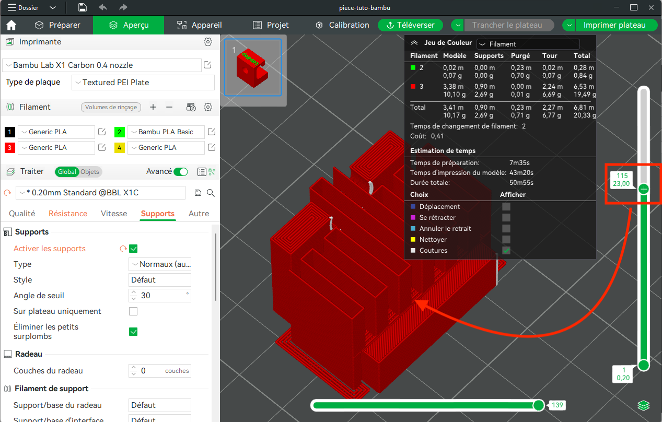
Task: Open Type de plaque dropdown
Action: (144, 82)
